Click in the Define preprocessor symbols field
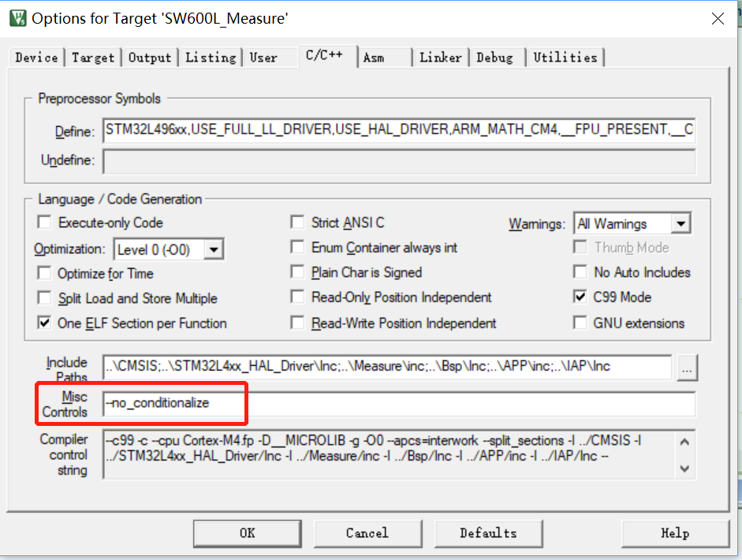 399,130
